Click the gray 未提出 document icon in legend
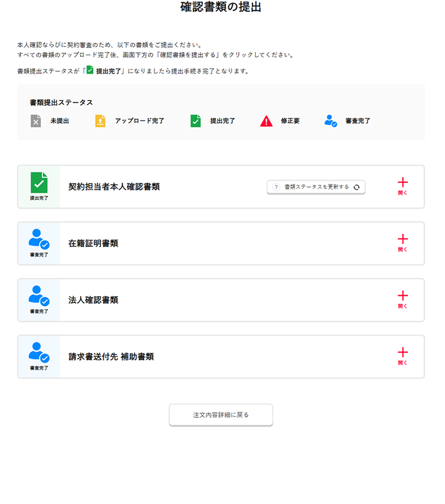This screenshot has width=445, height=504. (36, 121)
